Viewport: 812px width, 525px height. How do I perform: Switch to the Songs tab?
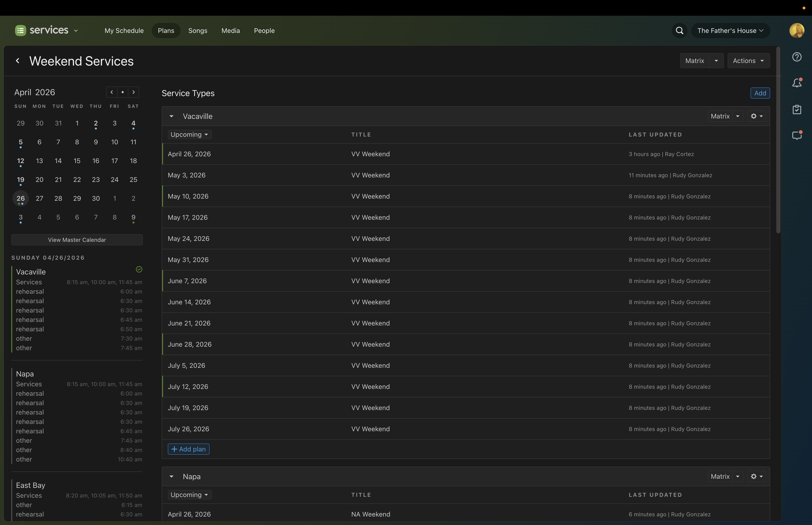pos(197,31)
